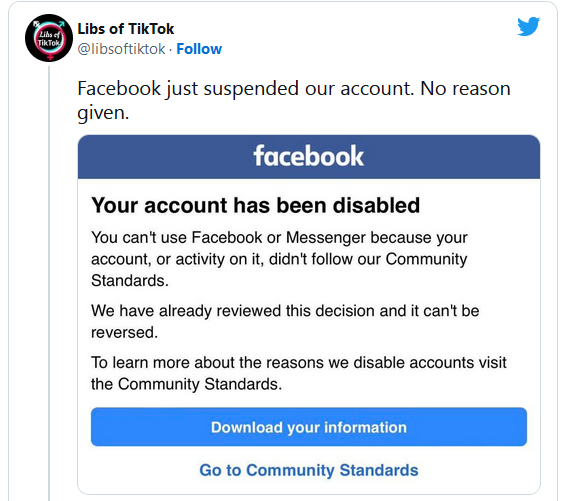Image resolution: width=573 pixels, height=501 pixels.
Task: Click the word 'reversed.' in the notice
Action: click(x=124, y=333)
